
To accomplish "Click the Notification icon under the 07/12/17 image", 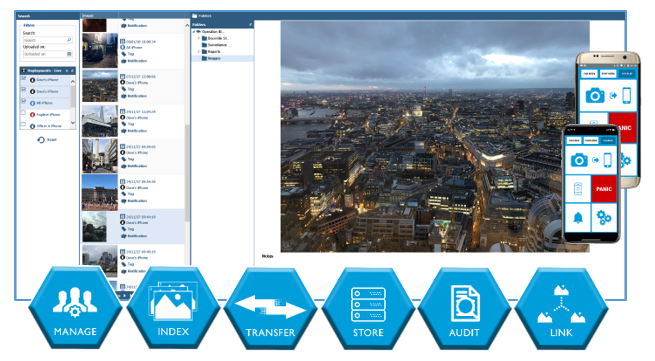I will point(123,96).
